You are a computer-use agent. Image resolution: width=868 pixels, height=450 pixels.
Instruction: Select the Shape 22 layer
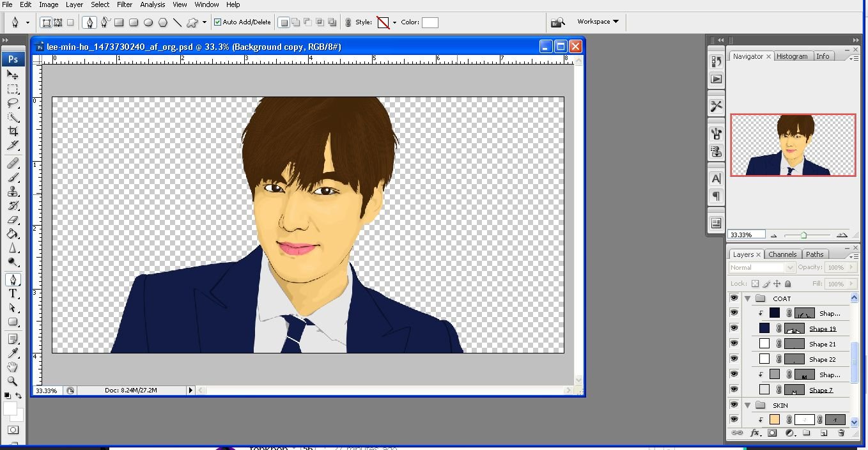point(822,359)
